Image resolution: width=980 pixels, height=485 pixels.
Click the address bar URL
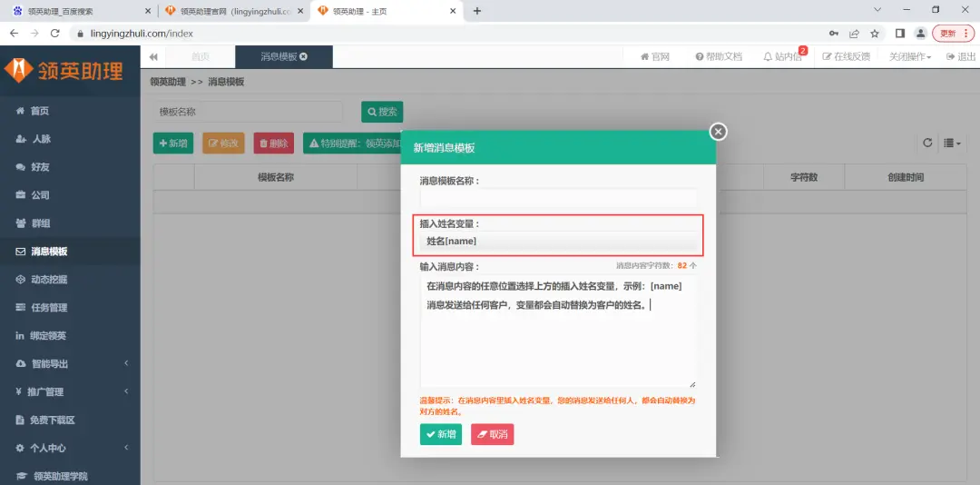point(141,34)
